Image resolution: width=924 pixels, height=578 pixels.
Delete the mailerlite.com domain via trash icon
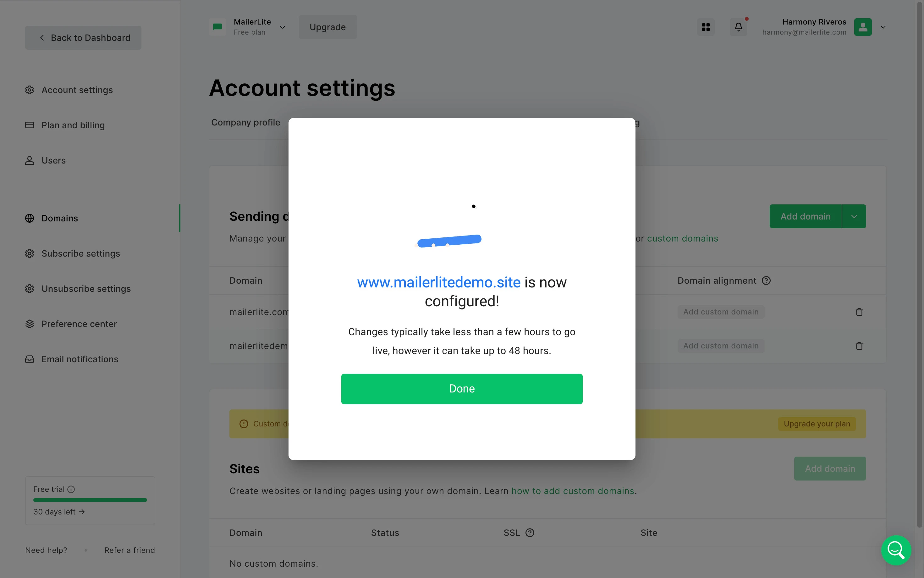click(x=859, y=312)
